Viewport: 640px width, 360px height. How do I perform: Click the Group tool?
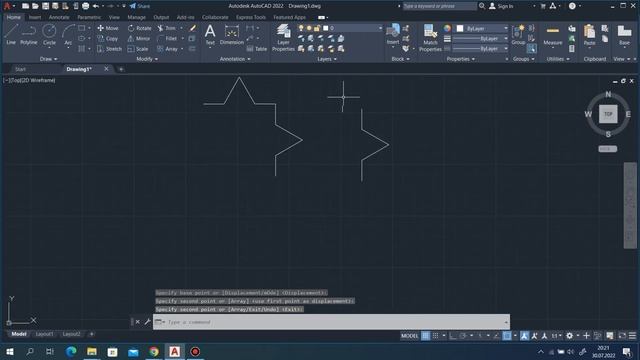point(518,34)
